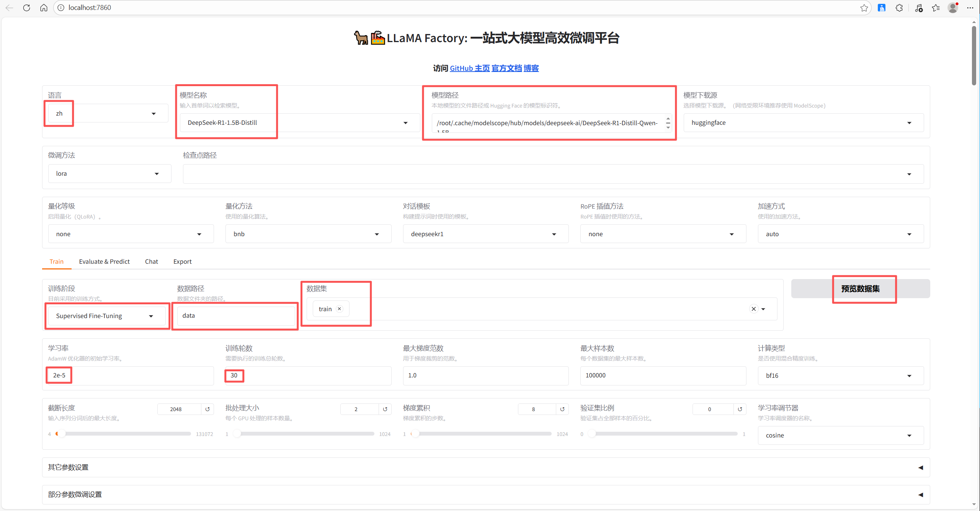
Task: Switch to the Export tab
Action: coord(182,261)
